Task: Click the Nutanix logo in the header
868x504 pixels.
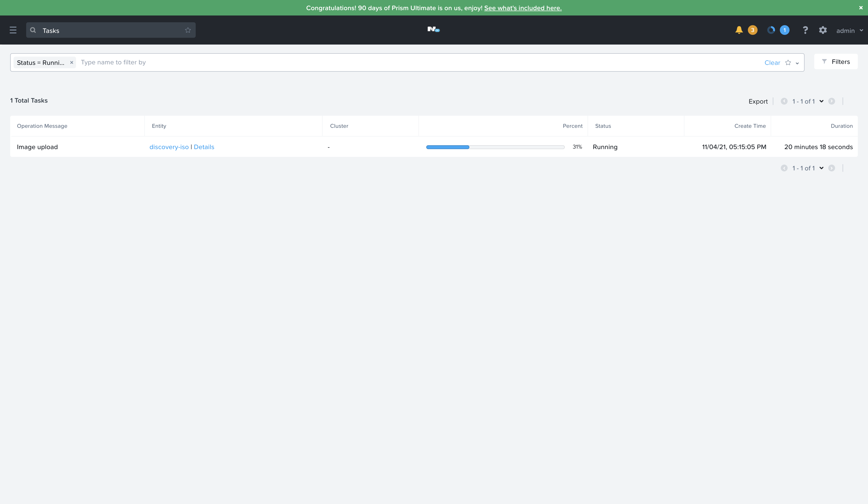Action: [433, 30]
